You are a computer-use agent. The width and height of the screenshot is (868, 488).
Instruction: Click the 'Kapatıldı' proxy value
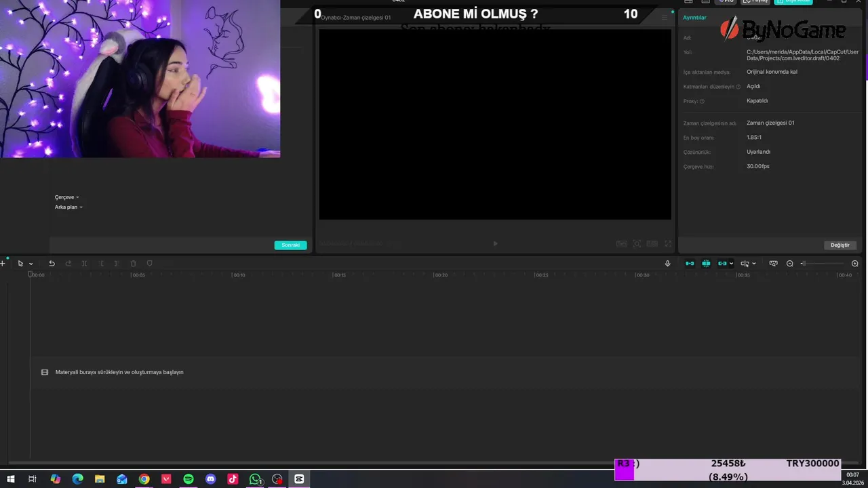(x=757, y=101)
